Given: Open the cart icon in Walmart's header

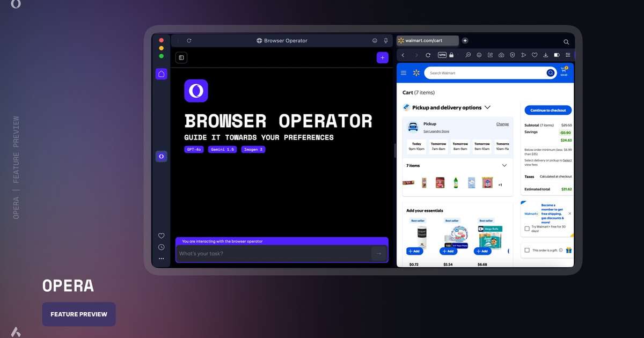Looking at the screenshot, I should 563,71.
